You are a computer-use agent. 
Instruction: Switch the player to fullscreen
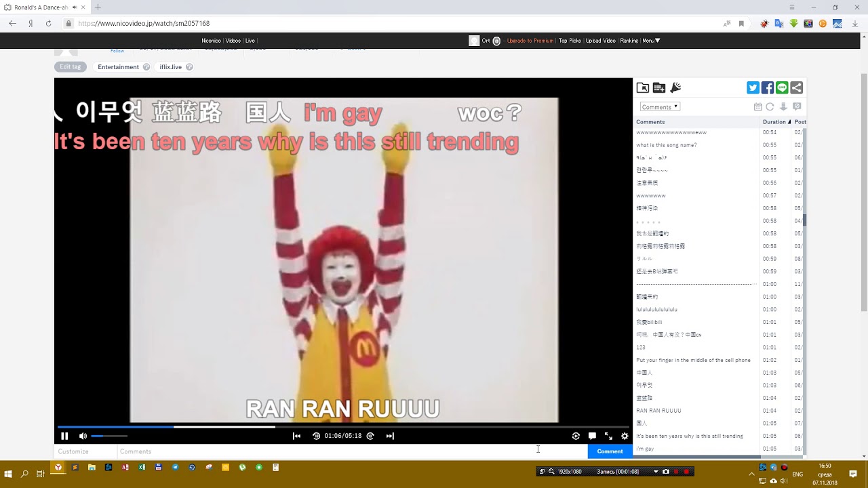coord(608,436)
